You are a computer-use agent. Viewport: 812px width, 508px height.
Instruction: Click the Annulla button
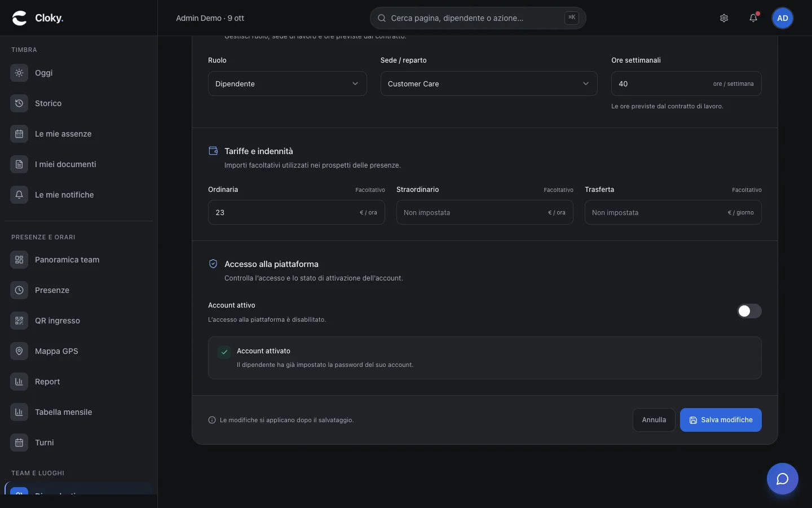[x=654, y=420]
